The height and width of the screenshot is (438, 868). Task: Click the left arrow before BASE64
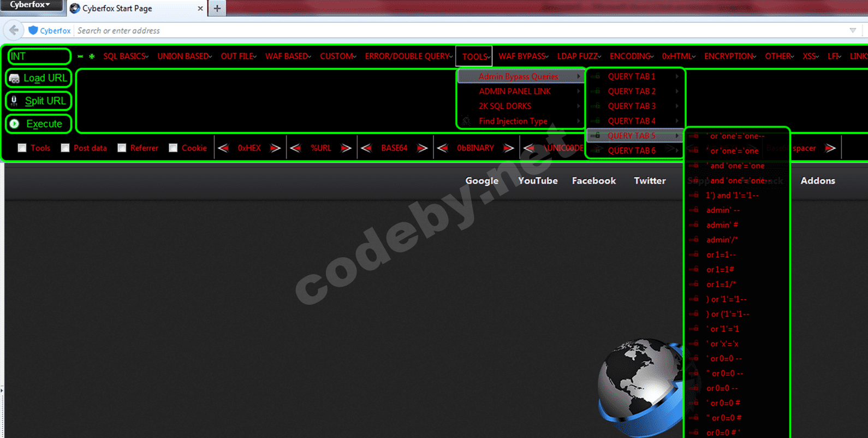[366, 148]
